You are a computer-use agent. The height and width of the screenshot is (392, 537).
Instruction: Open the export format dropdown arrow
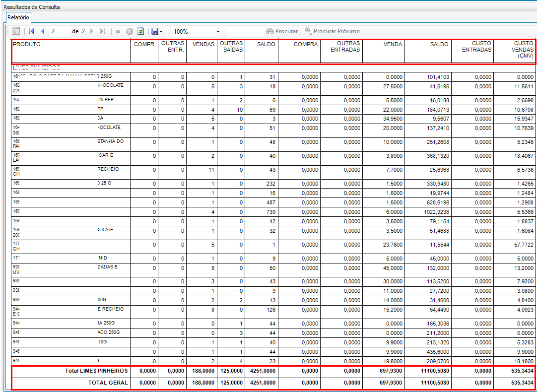coord(161,31)
